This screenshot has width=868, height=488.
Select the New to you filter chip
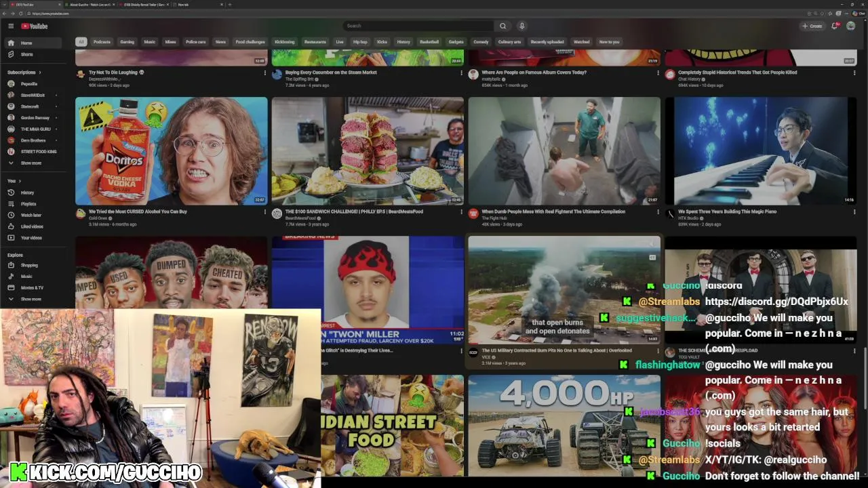(x=609, y=42)
